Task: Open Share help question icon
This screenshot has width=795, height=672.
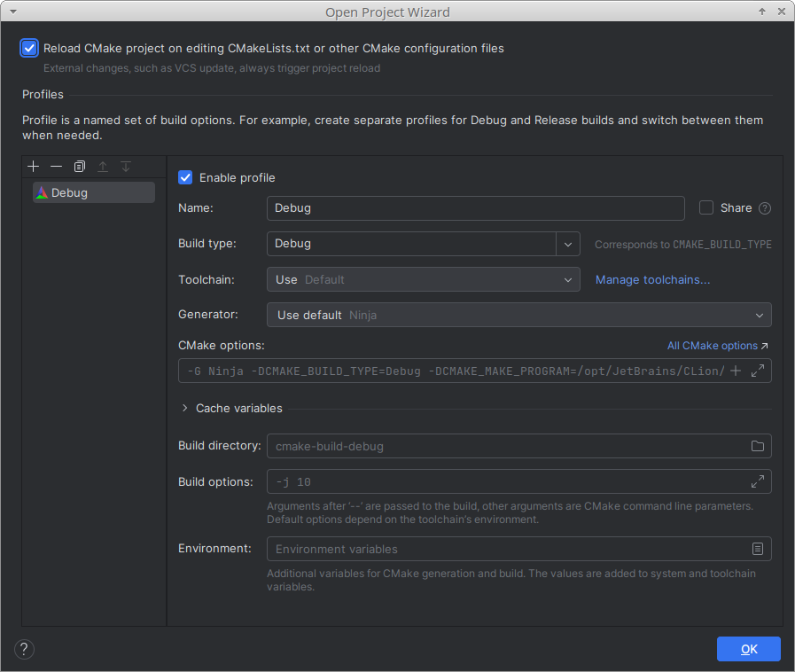Action: [x=765, y=208]
